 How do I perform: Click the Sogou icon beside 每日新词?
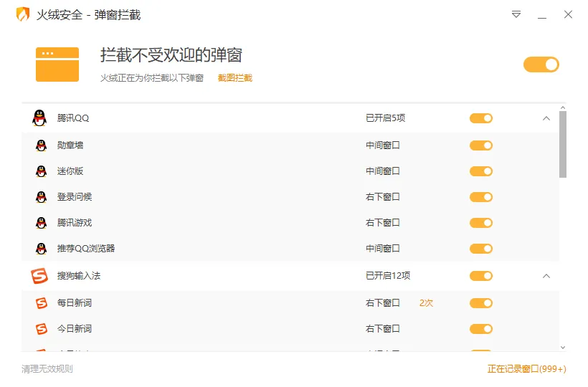pos(42,303)
